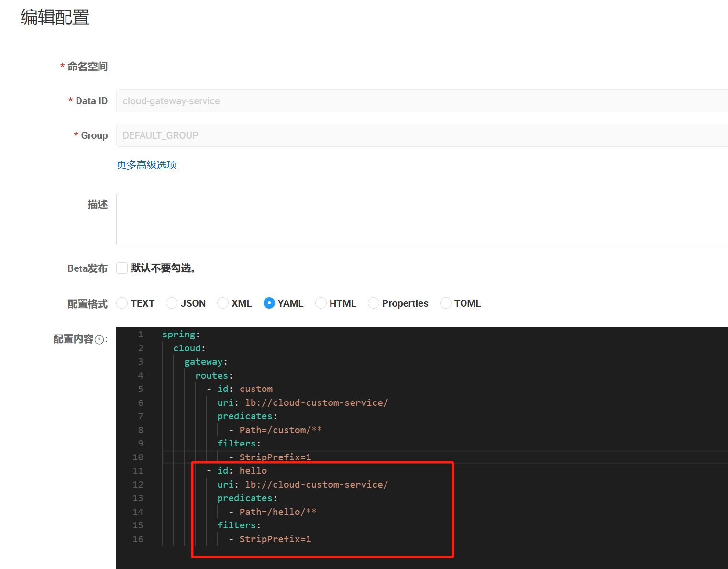Click the Path=/custom/** predicate line
Image resolution: width=728 pixels, height=569 pixels.
(280, 430)
